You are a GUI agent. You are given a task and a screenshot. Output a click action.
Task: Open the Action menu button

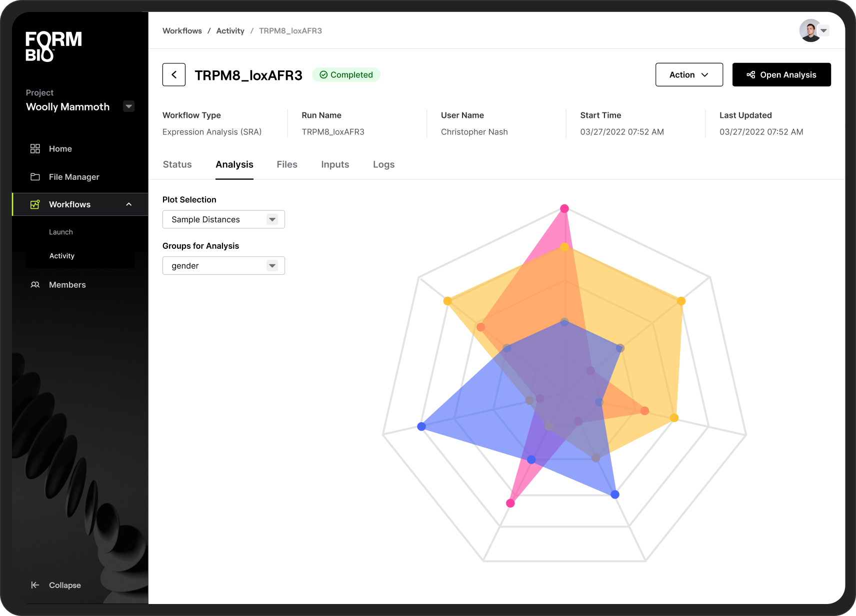coord(689,74)
